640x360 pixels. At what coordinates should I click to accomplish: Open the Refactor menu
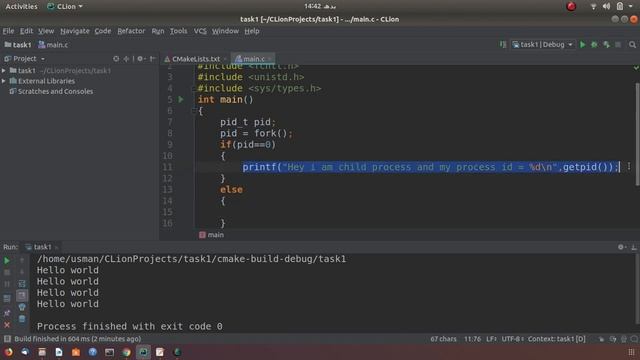pos(131,31)
